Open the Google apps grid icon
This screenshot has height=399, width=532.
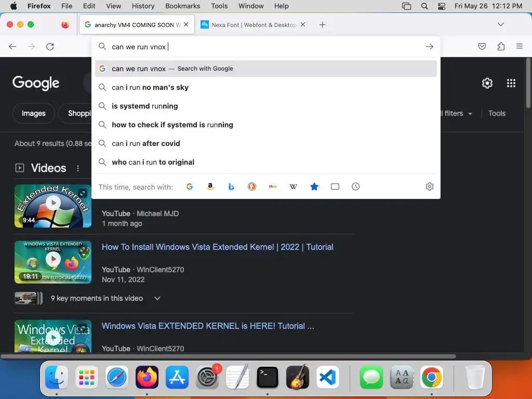[511, 83]
